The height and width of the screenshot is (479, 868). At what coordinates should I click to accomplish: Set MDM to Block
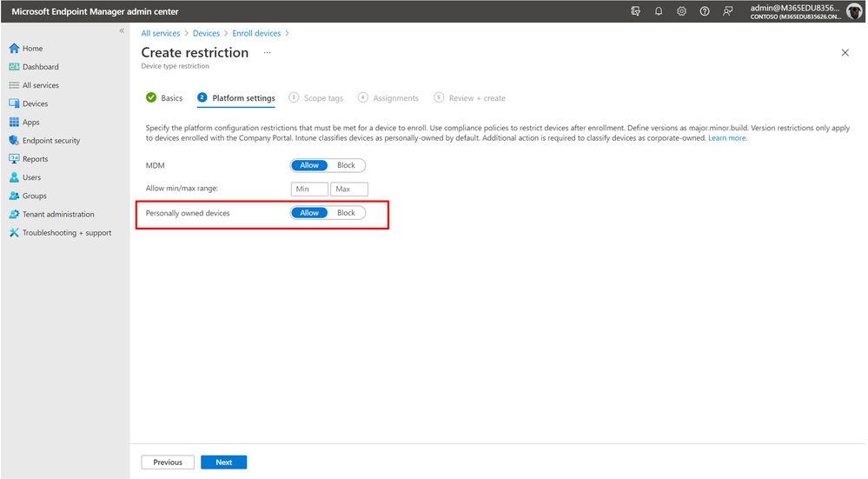coord(346,165)
